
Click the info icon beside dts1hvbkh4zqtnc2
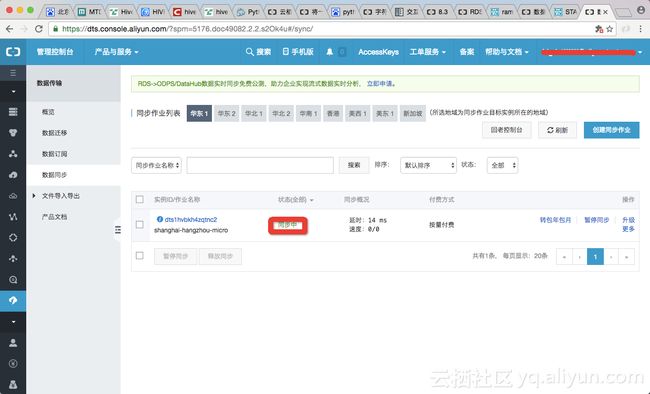coord(160,219)
